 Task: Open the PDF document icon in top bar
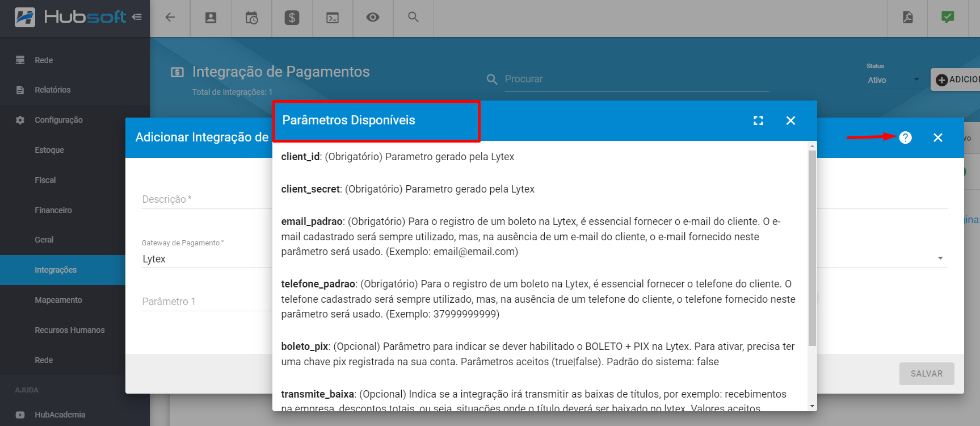[x=908, y=18]
